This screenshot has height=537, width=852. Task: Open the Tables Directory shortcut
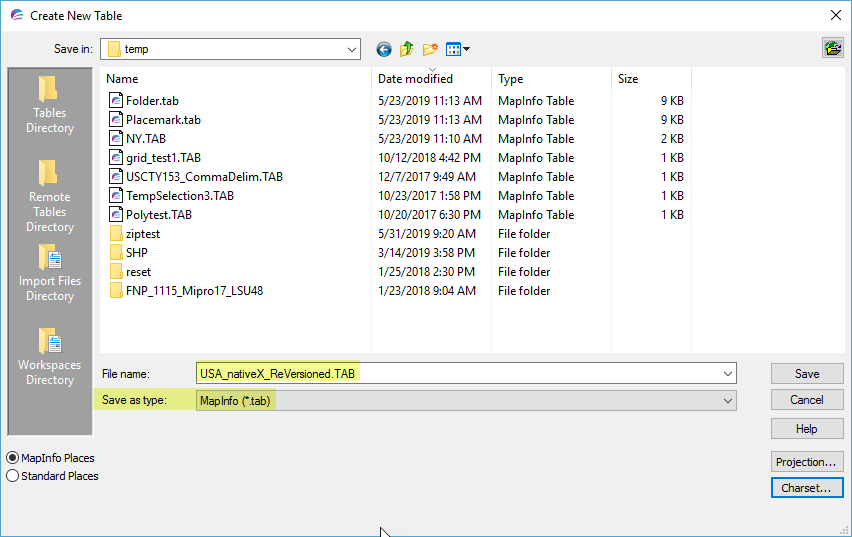(49, 105)
